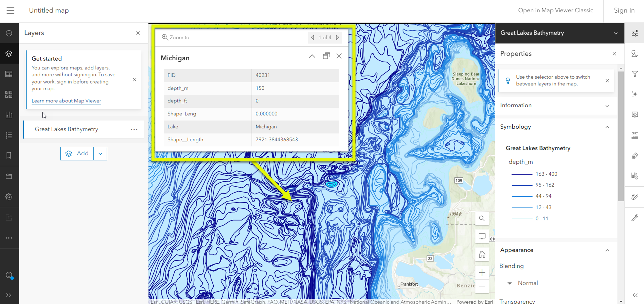644x304 pixels.
Task: Open the Basemap gallery icon
Action: tap(9, 94)
